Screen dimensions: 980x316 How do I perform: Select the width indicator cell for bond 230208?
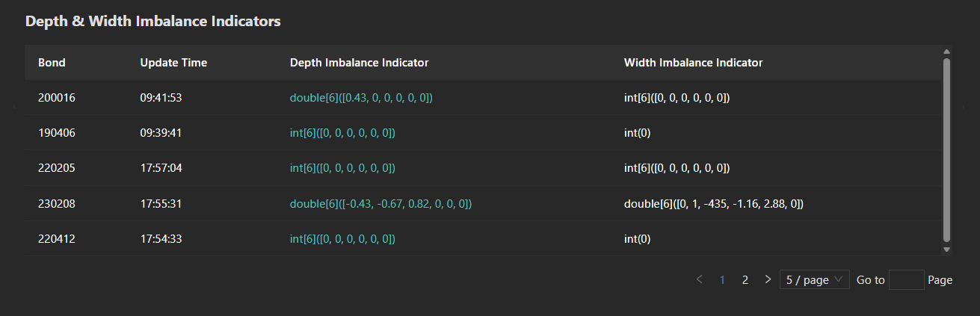pos(713,203)
